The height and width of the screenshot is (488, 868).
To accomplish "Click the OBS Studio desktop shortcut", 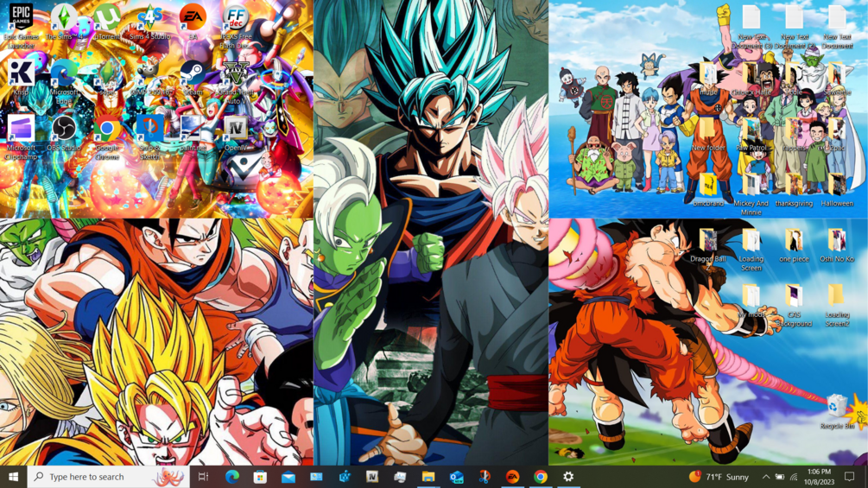I will (x=64, y=133).
